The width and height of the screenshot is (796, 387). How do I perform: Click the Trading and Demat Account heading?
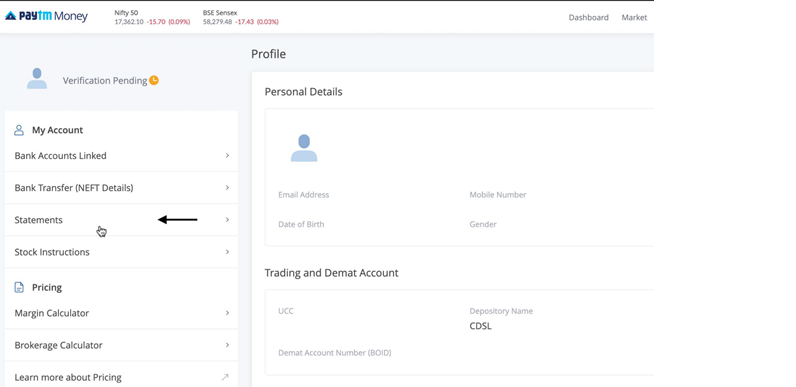[x=331, y=273]
